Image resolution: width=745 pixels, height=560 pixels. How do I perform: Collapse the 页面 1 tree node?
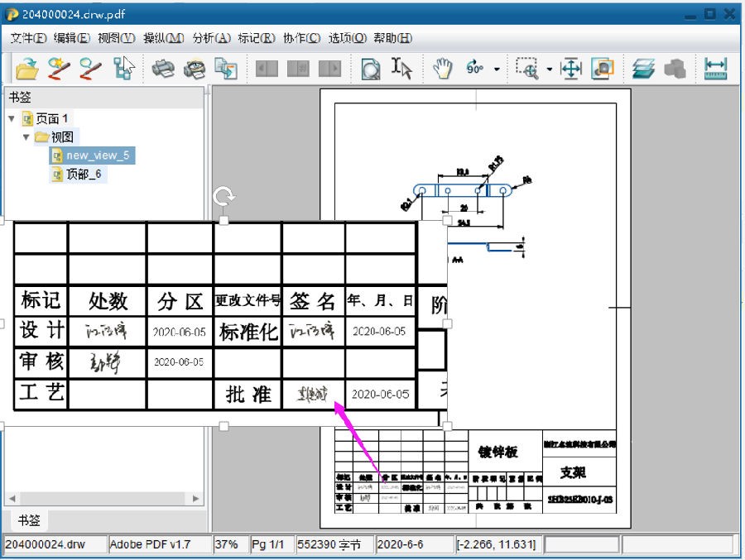pos(12,118)
